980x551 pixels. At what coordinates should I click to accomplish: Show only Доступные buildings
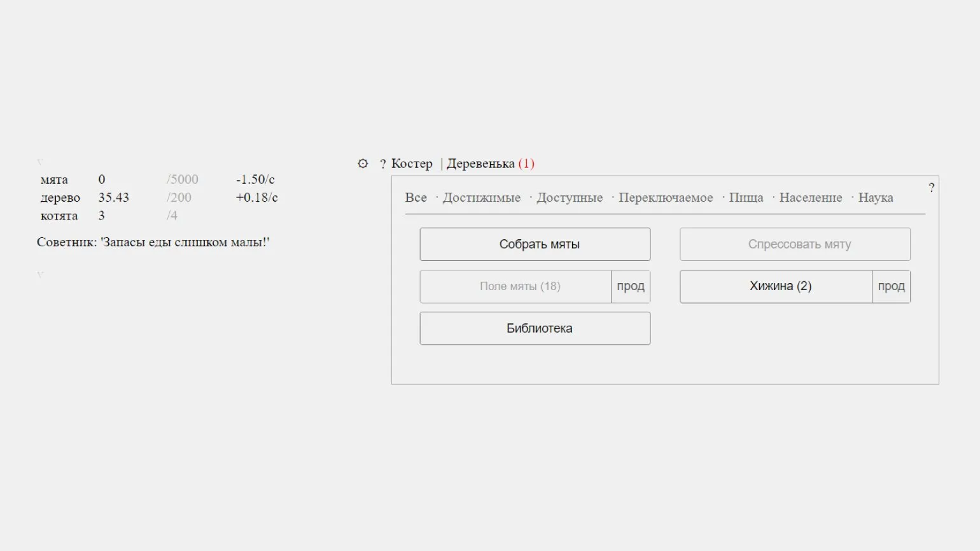tap(570, 198)
